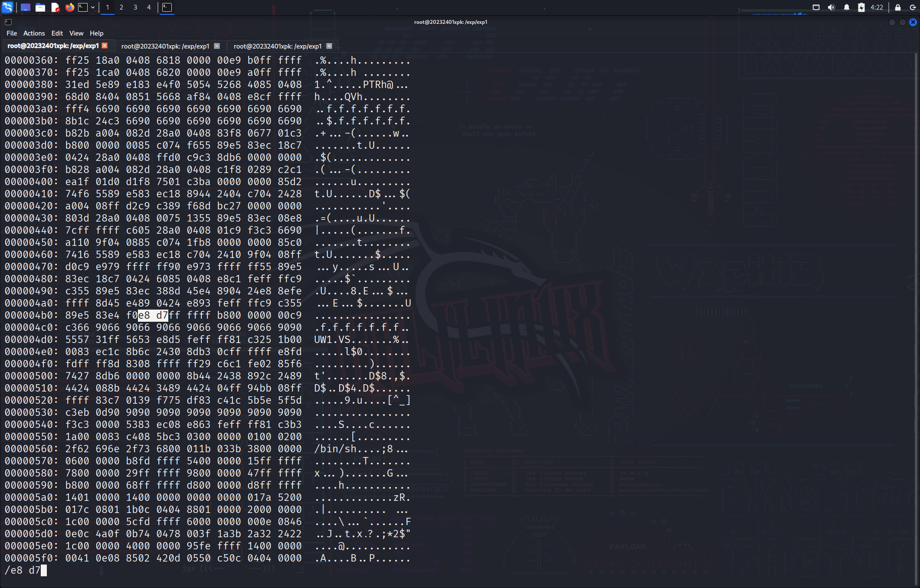Viewport: 920px width, 588px height.
Task: Open the Kali applications menu icon
Action: [x=8, y=7]
